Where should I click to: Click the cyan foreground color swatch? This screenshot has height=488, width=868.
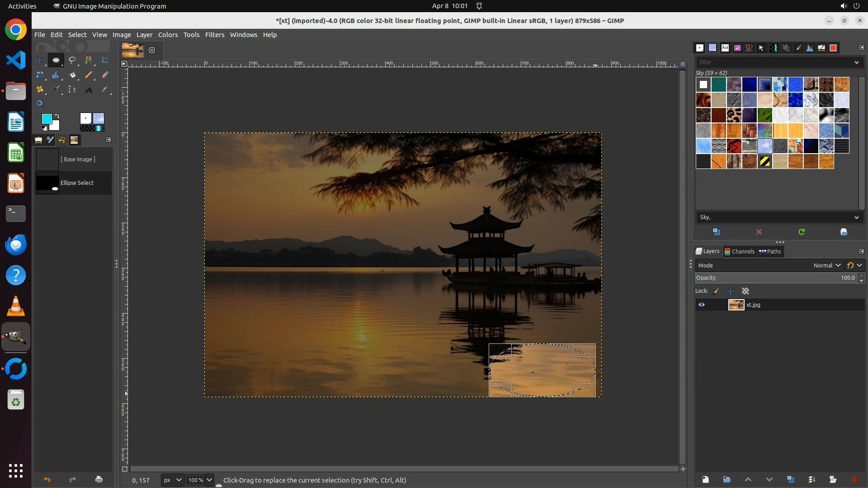pyautogui.click(x=47, y=119)
